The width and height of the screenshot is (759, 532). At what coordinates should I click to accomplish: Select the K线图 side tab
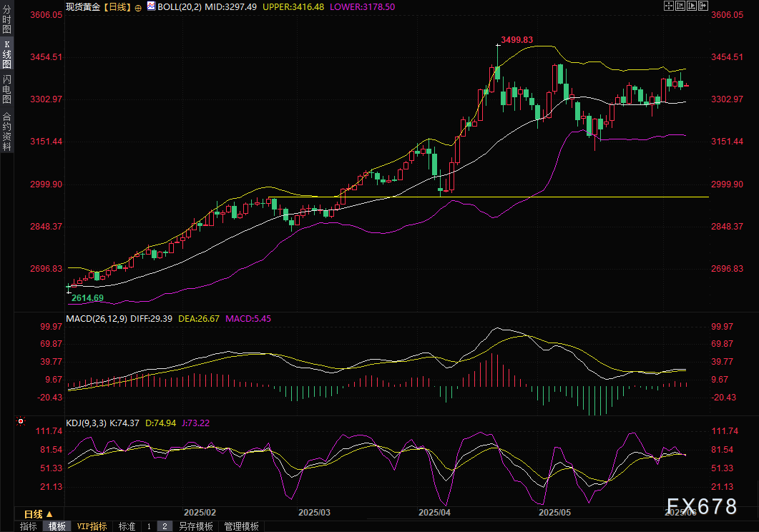tap(6, 54)
